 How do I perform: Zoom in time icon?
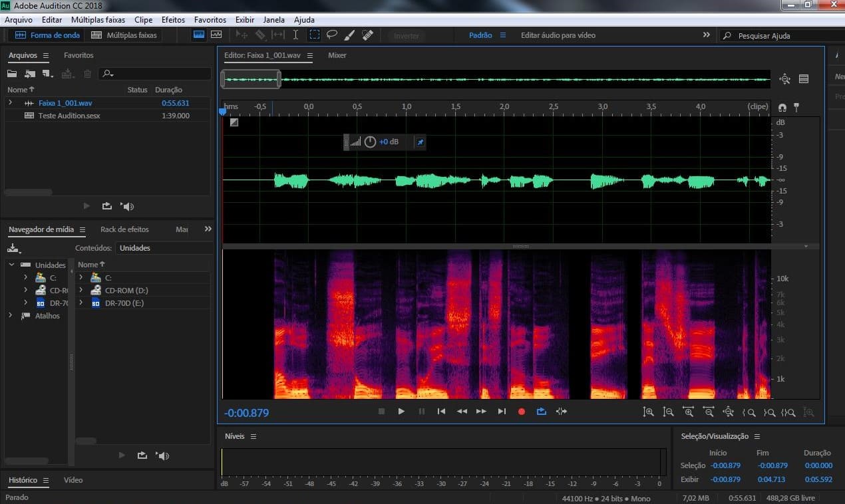689,412
